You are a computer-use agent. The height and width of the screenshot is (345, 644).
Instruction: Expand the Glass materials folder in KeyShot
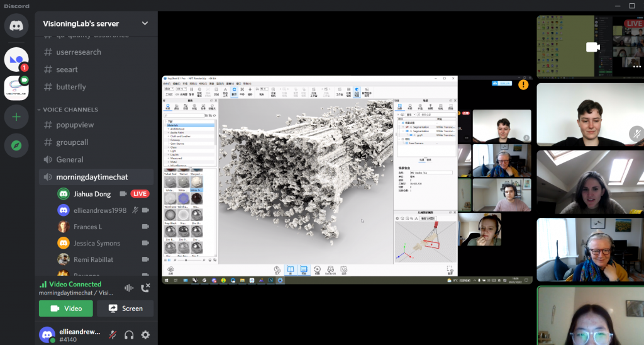pos(169,147)
